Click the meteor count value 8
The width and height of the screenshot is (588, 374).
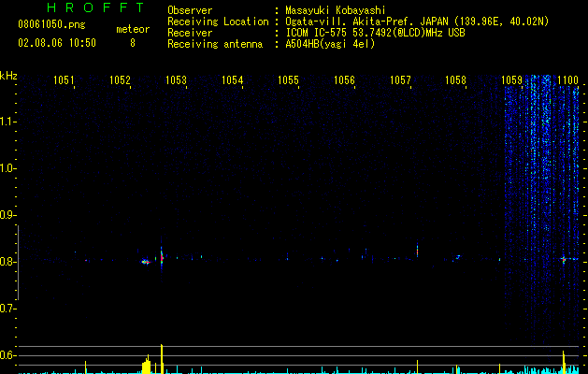tap(133, 43)
